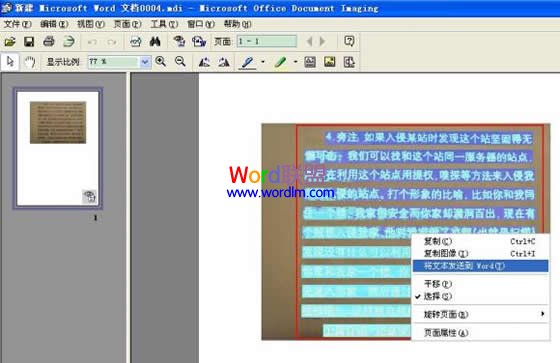Activate the Select arrow tool
The height and width of the screenshot is (363, 560).
[x=10, y=62]
